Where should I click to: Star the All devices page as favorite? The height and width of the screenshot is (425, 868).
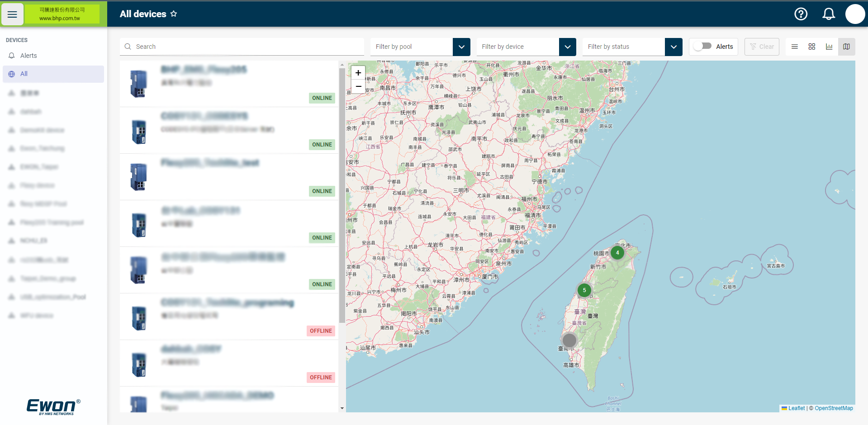(x=174, y=14)
